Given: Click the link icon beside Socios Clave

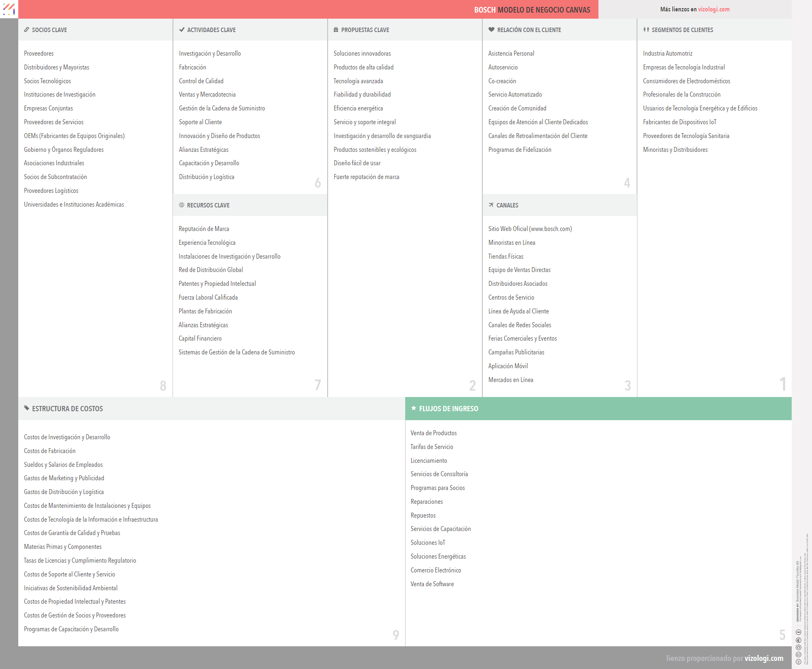Looking at the screenshot, I should pos(26,30).
